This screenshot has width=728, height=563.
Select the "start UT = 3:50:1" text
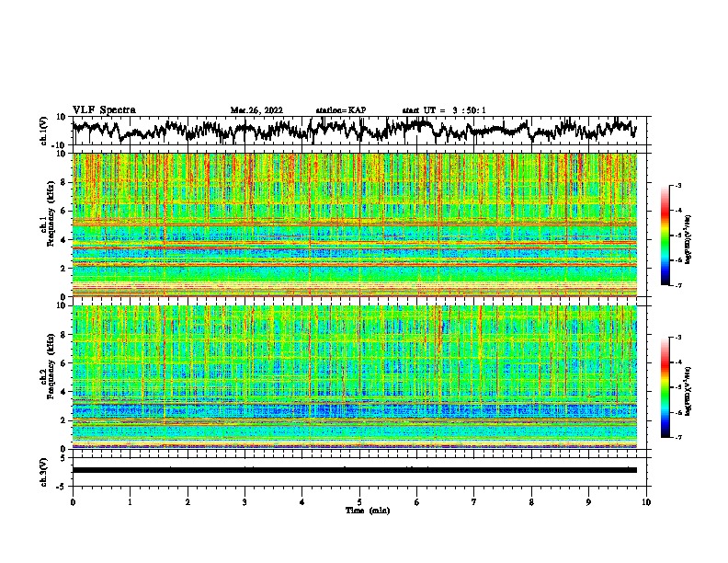coord(444,110)
